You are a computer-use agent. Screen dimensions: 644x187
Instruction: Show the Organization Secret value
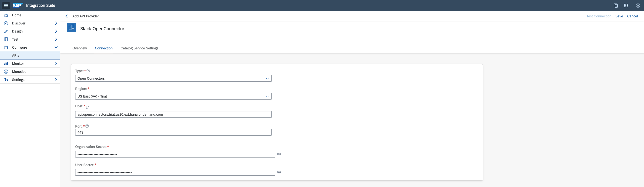point(279,154)
